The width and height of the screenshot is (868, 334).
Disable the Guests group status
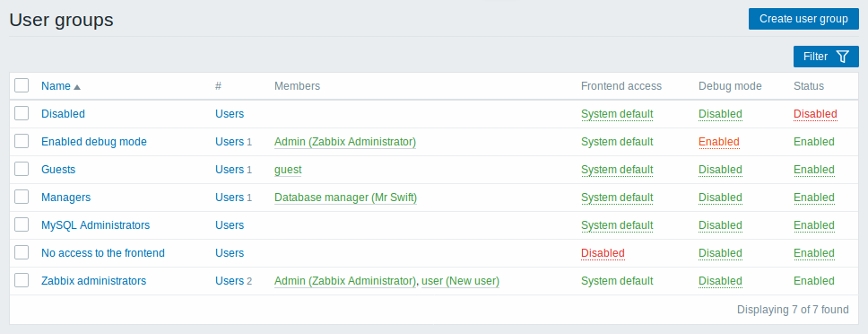pyautogui.click(x=814, y=170)
